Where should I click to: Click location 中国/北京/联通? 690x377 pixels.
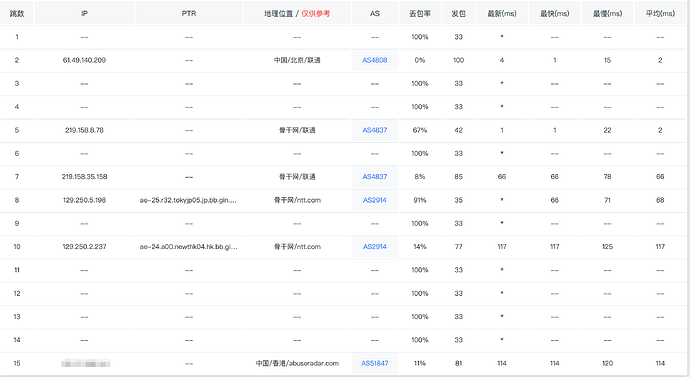pyautogui.click(x=297, y=60)
